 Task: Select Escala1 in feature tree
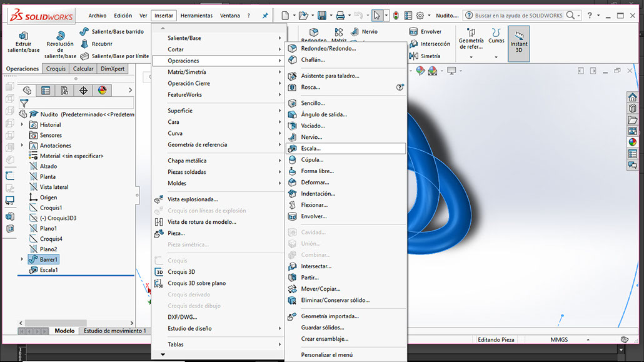(44, 270)
